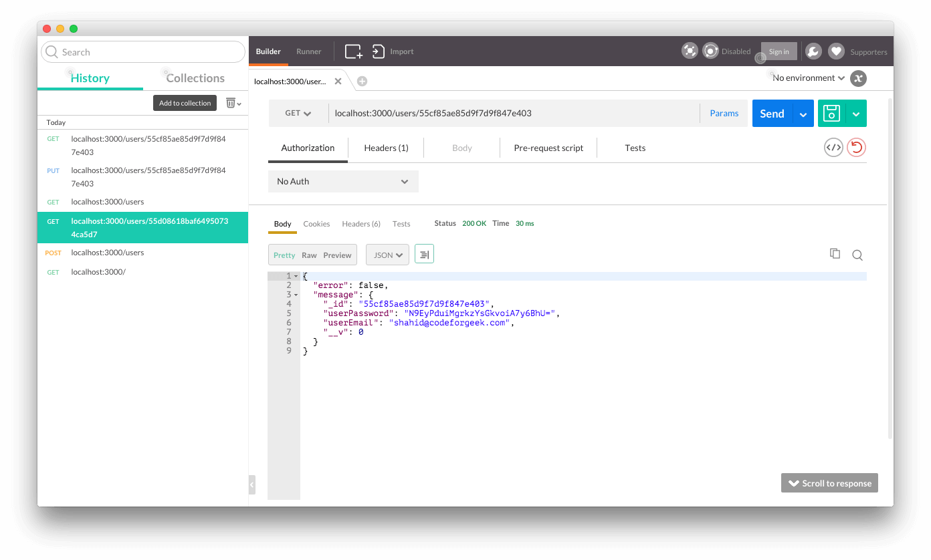Open the JSON format dropdown
This screenshot has width=931, height=560.
tap(387, 255)
